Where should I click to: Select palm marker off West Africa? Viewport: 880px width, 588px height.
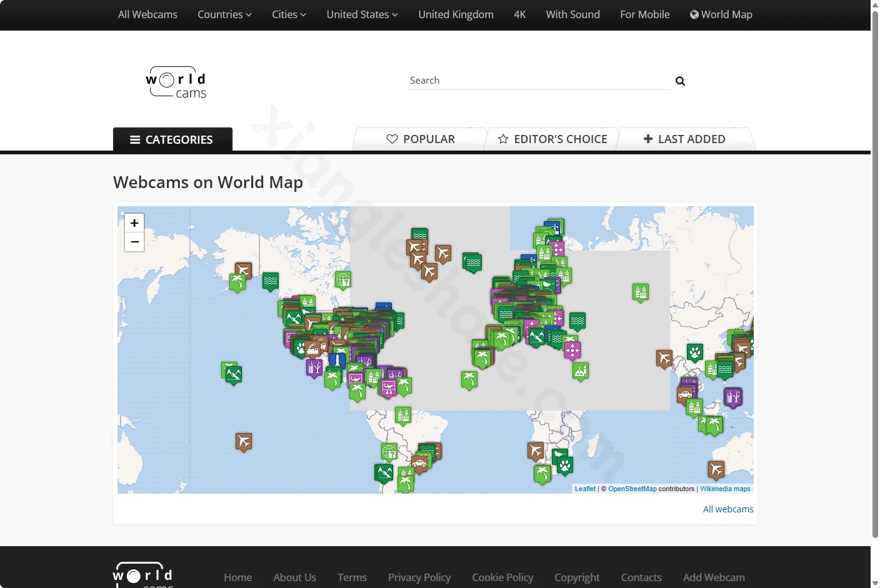[469, 379]
